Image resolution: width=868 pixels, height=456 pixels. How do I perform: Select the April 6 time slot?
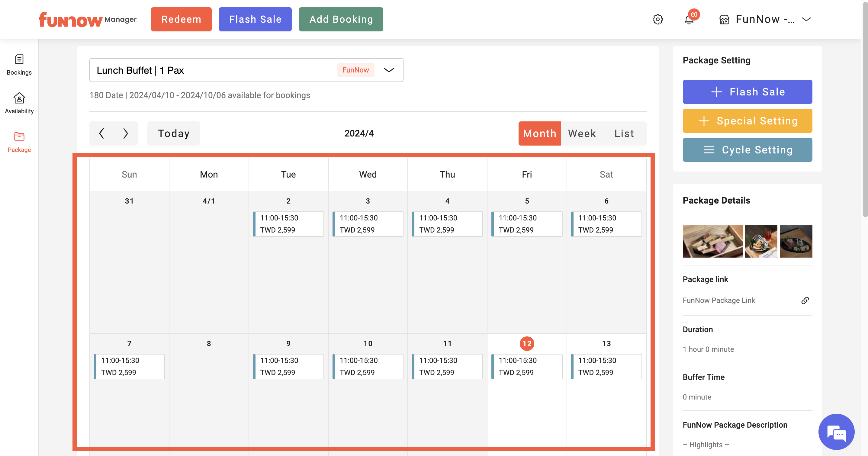pyautogui.click(x=606, y=224)
